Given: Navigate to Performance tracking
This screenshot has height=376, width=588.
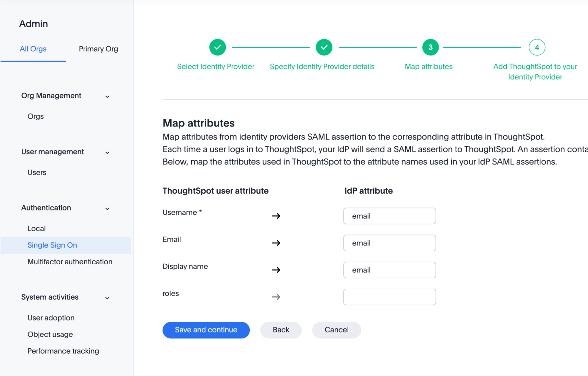Looking at the screenshot, I should [x=63, y=351].
